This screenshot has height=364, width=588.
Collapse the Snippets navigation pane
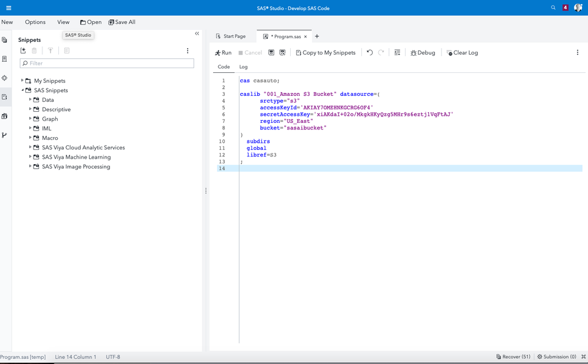(x=197, y=34)
